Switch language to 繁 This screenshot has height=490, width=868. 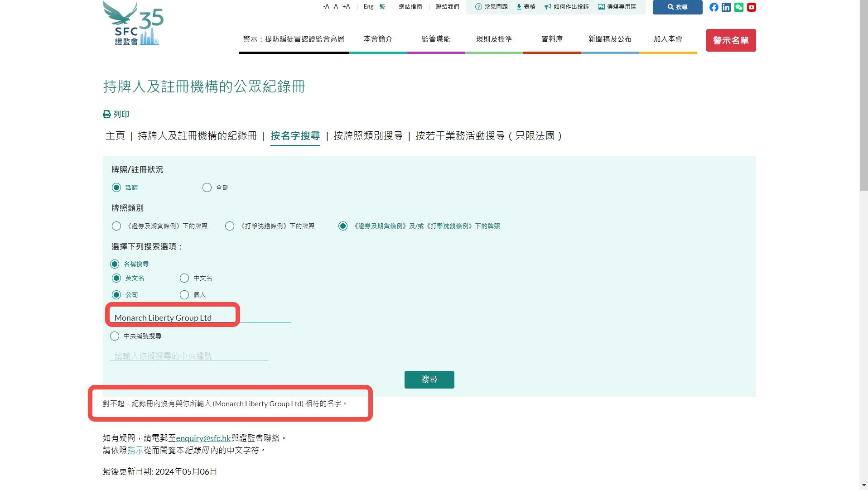pos(382,7)
